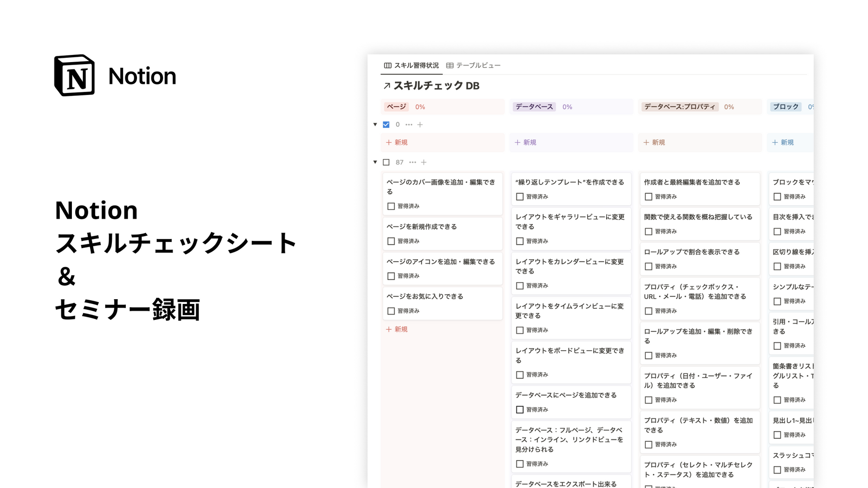Open card "繰り返しテンプレート"を作成できる
This screenshot has height=488, width=868.
click(x=571, y=189)
